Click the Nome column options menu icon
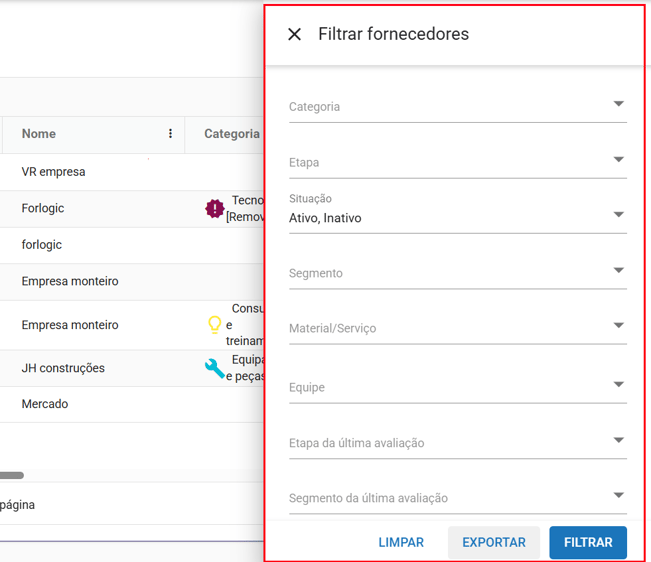The height and width of the screenshot is (562, 651). (171, 134)
